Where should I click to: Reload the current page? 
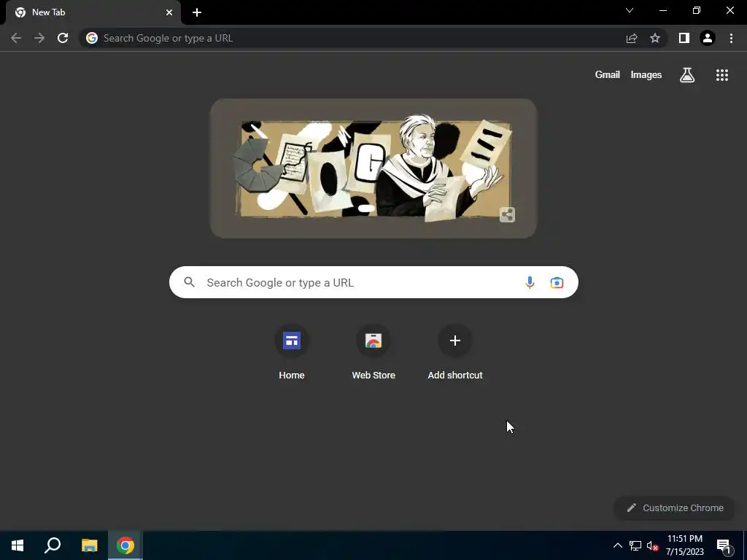pyautogui.click(x=63, y=38)
